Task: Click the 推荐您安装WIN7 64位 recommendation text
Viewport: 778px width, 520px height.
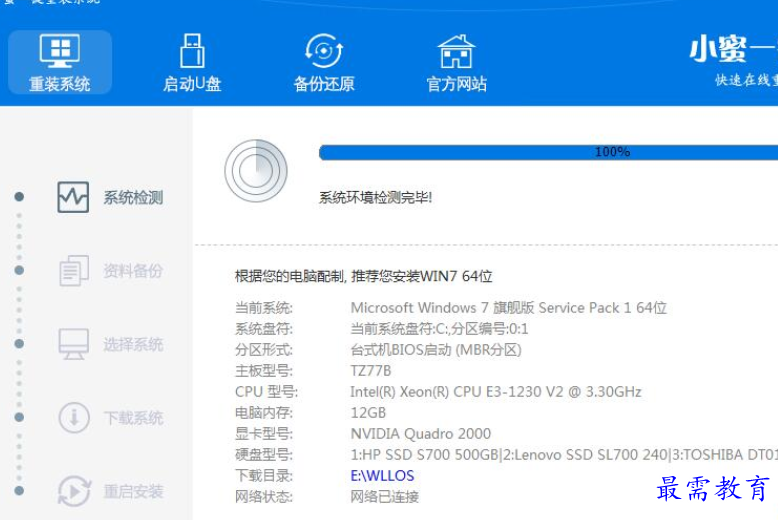Action: [x=422, y=276]
